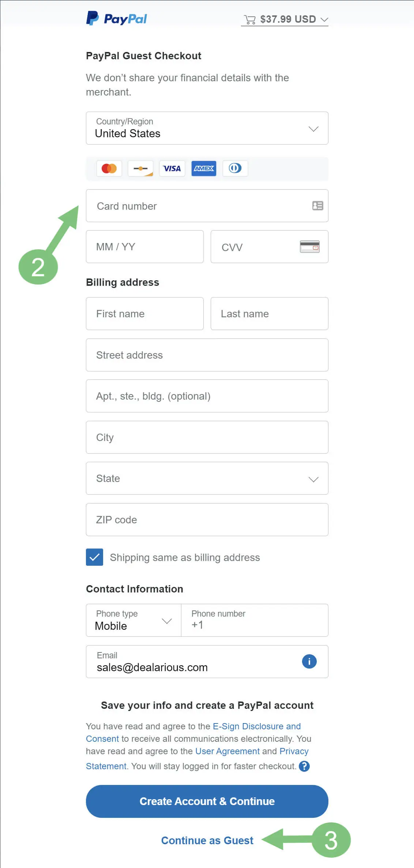
Task: Click the stay logged in help icon
Action: tap(304, 766)
